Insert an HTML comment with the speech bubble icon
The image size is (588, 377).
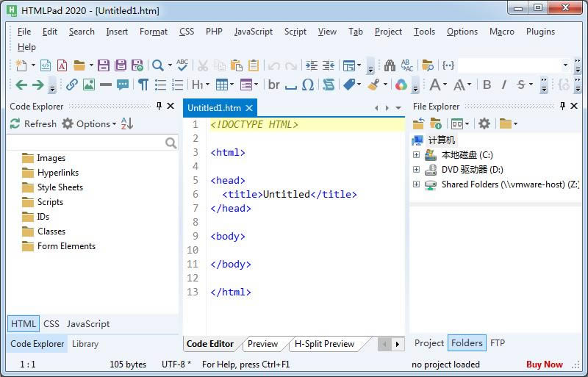pos(123,85)
